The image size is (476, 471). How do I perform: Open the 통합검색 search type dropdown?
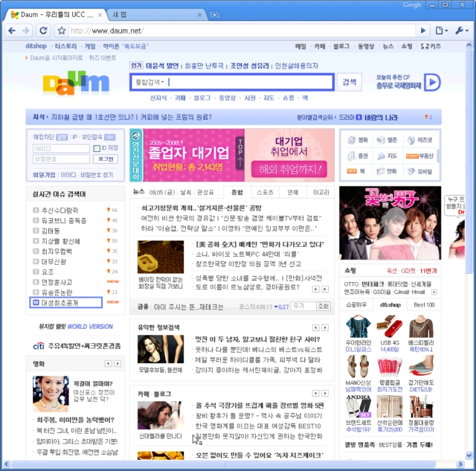coord(149,82)
